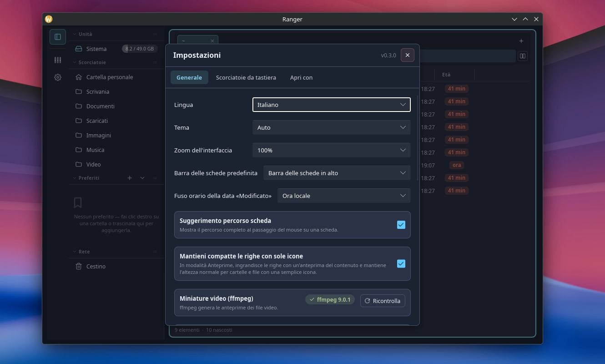The image size is (605, 364).
Task: Open the Lingua dropdown showing Italiano
Action: (332, 105)
